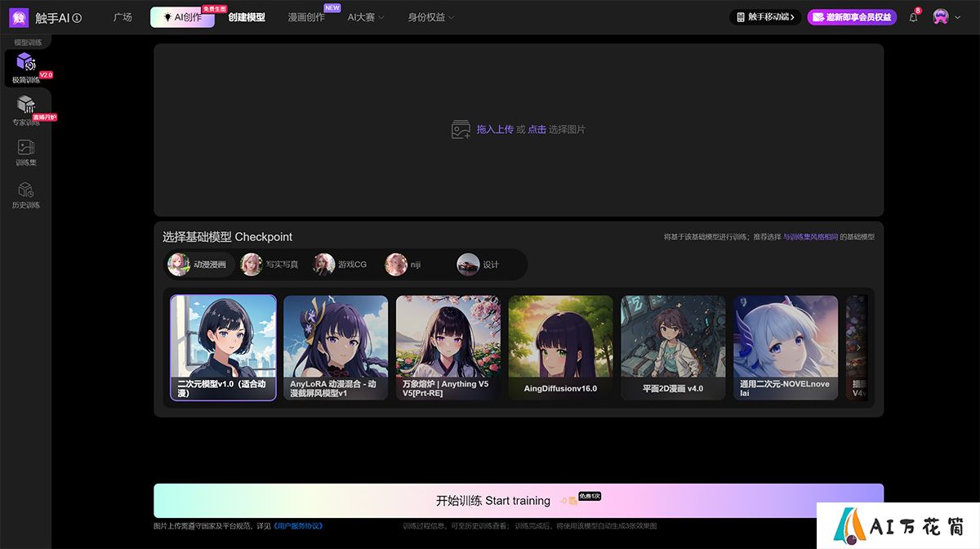Select the 游戏CG category
Image resolution: width=980 pixels, height=549 pixels.
(x=341, y=264)
